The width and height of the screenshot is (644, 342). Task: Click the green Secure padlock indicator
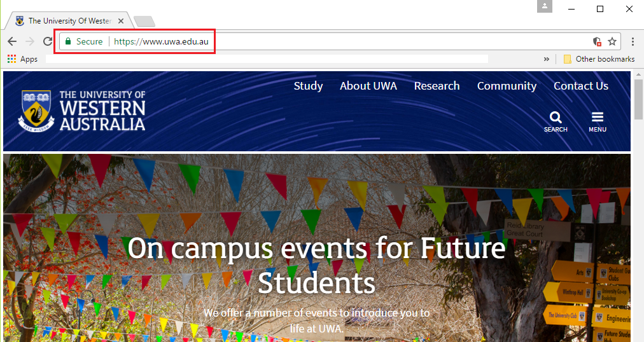(x=68, y=41)
